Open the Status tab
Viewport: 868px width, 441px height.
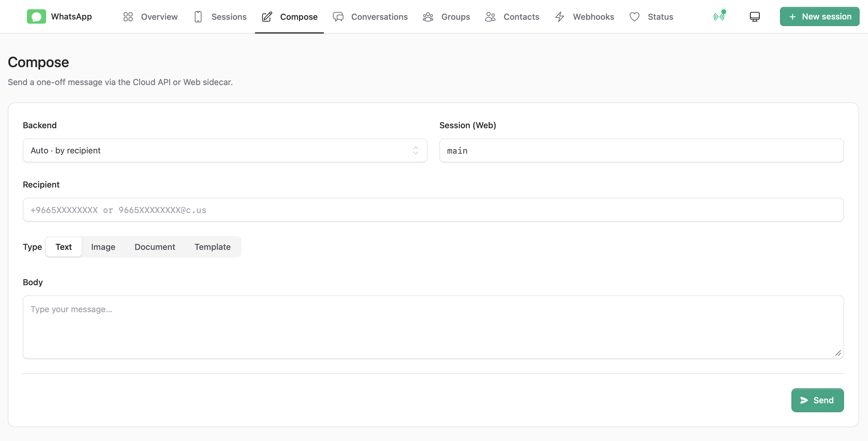click(651, 17)
